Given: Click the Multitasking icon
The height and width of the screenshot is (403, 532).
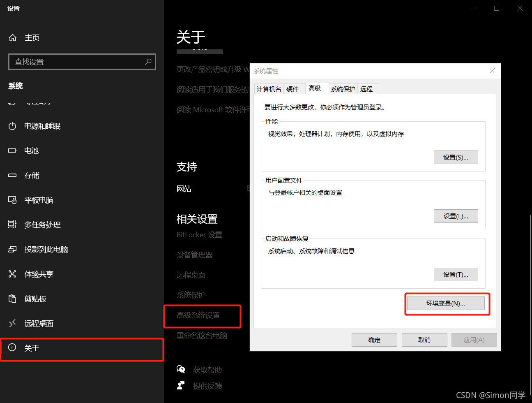Looking at the screenshot, I should (12, 225).
